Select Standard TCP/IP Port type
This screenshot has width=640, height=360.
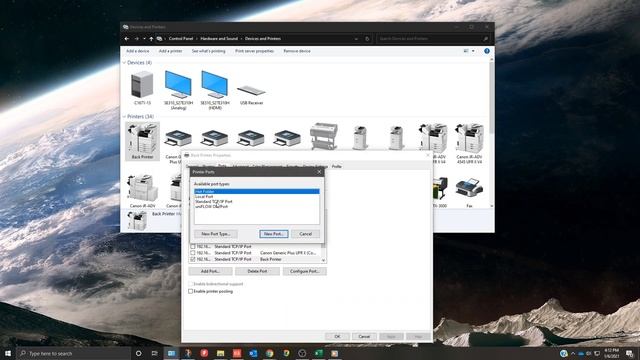(257, 201)
